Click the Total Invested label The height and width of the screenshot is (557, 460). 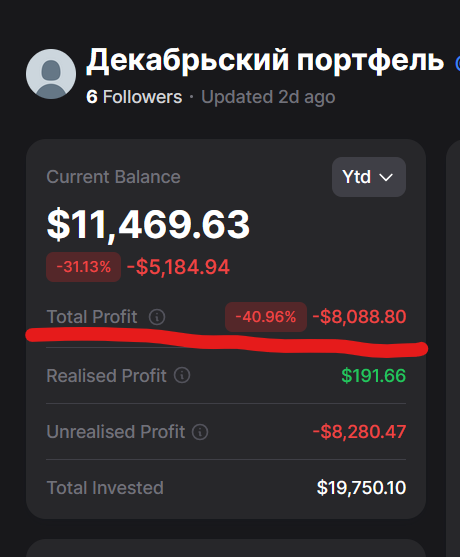click(105, 488)
